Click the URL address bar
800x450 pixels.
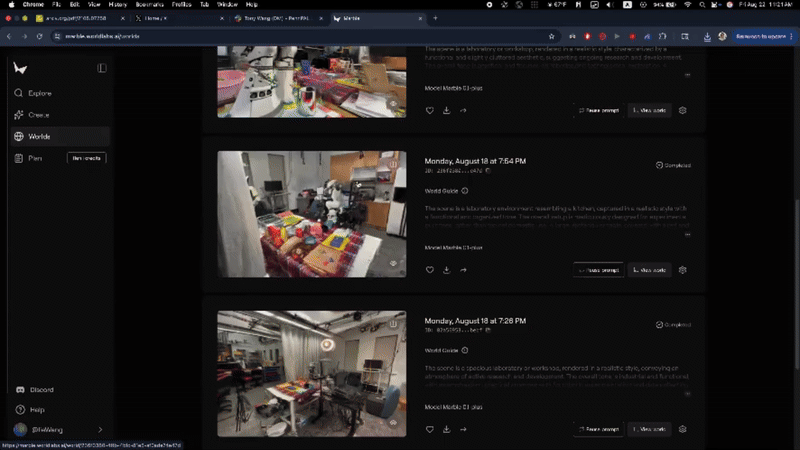301,36
